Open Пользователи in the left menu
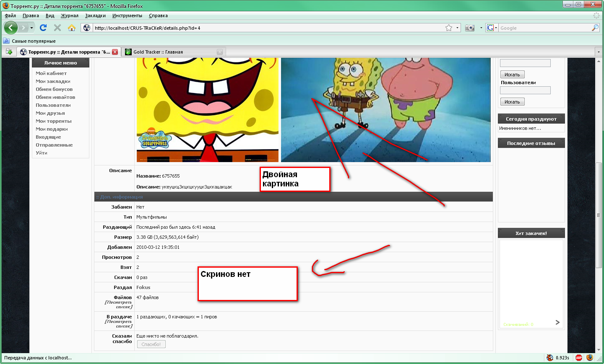This screenshot has width=604, height=364. 53,105
